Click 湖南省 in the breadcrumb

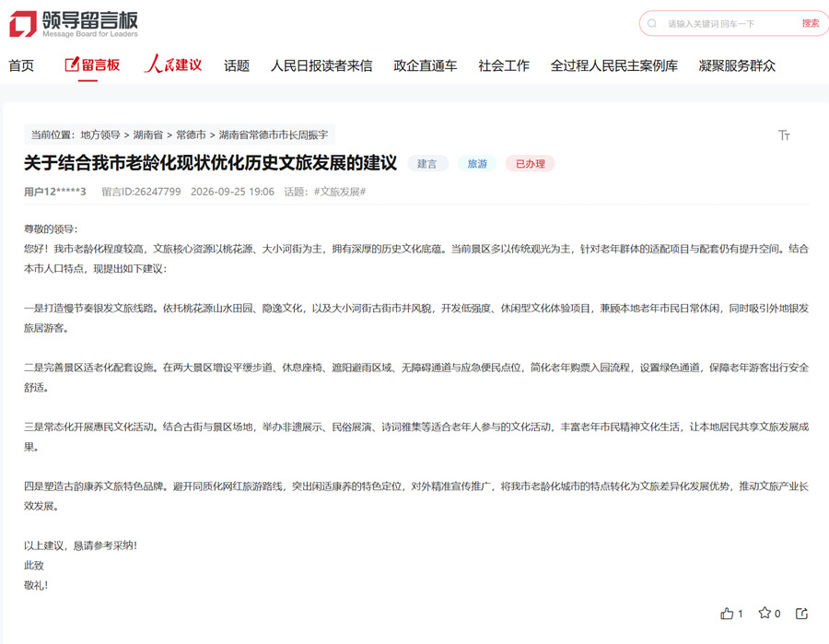click(148, 135)
